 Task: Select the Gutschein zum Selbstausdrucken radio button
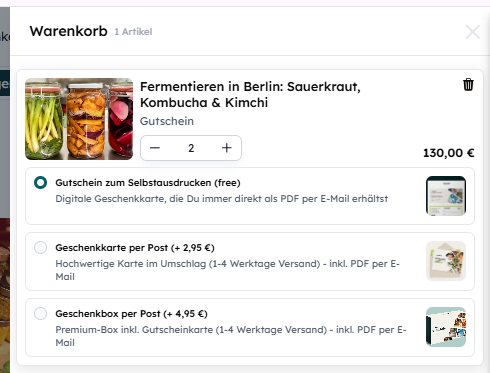(41, 183)
